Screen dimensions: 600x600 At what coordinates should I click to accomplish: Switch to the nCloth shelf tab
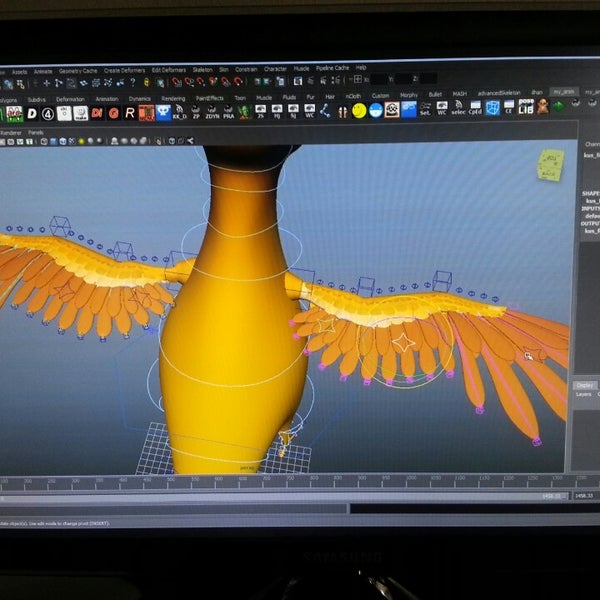pyautogui.click(x=353, y=96)
